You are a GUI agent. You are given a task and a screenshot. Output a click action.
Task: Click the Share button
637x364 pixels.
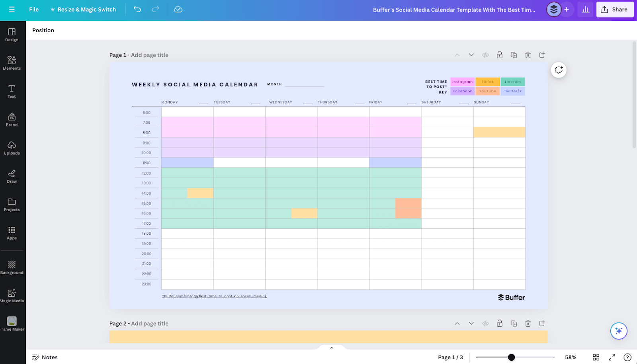615,9
